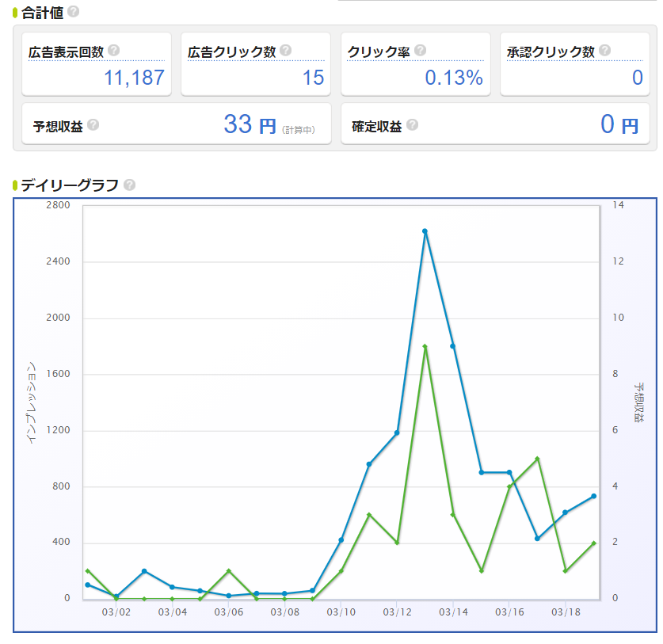Click the インプレッション axis label
The height and width of the screenshot is (644, 663).
tap(32, 402)
